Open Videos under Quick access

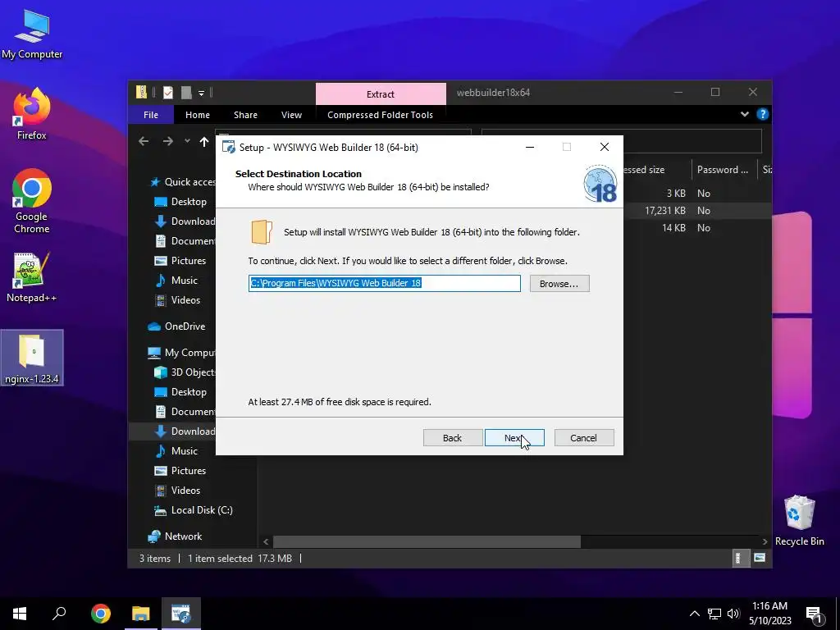tap(177, 300)
